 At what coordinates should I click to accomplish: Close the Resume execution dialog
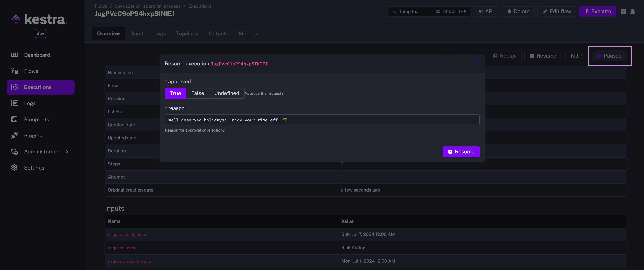pos(477,62)
